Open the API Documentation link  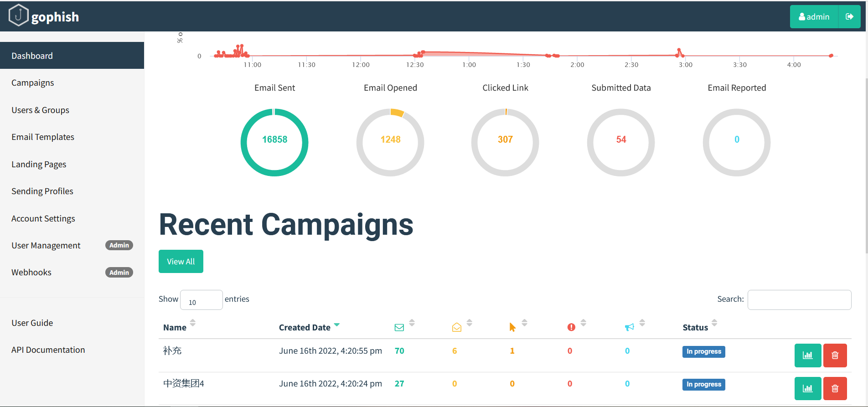coord(48,350)
